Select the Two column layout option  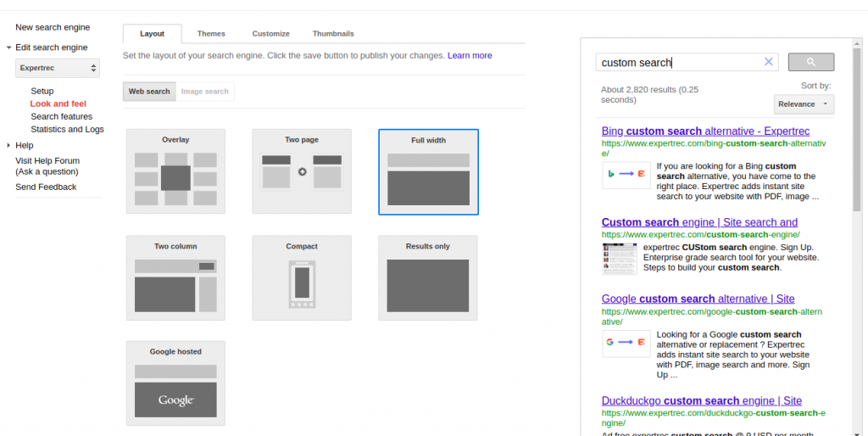tap(175, 277)
